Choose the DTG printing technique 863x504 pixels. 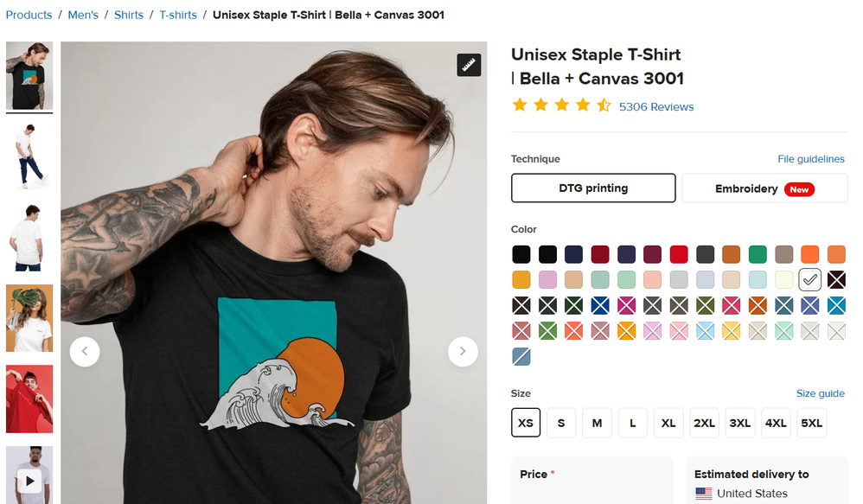pyautogui.click(x=593, y=188)
